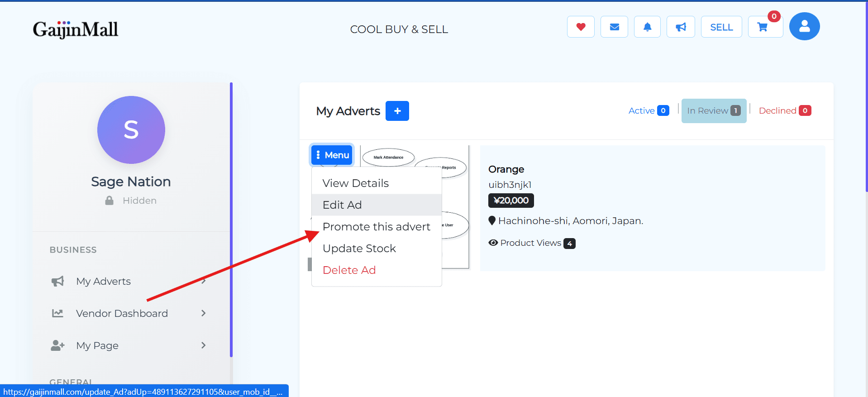Image resolution: width=868 pixels, height=397 pixels.
Task: Select Promote this advert
Action: [377, 227]
